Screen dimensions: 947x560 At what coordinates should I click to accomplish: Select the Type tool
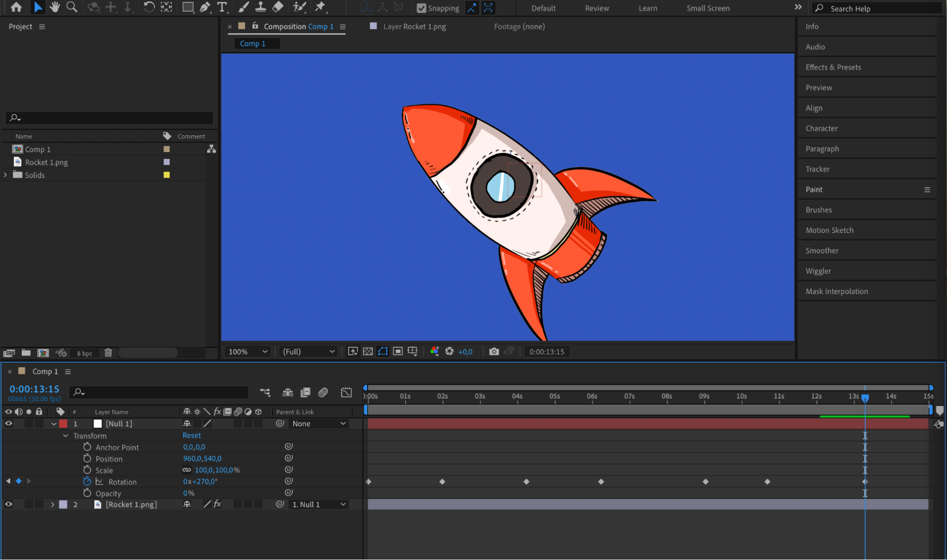(x=222, y=7)
